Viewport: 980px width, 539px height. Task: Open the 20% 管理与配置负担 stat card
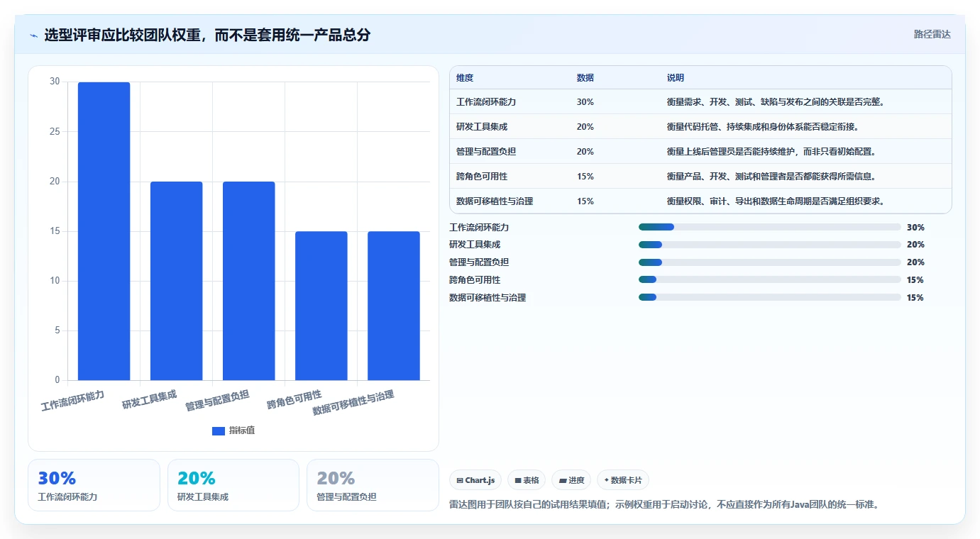point(373,485)
